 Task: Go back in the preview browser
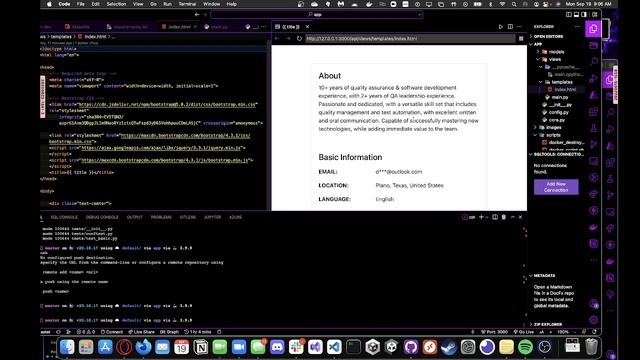pyautogui.click(x=277, y=38)
